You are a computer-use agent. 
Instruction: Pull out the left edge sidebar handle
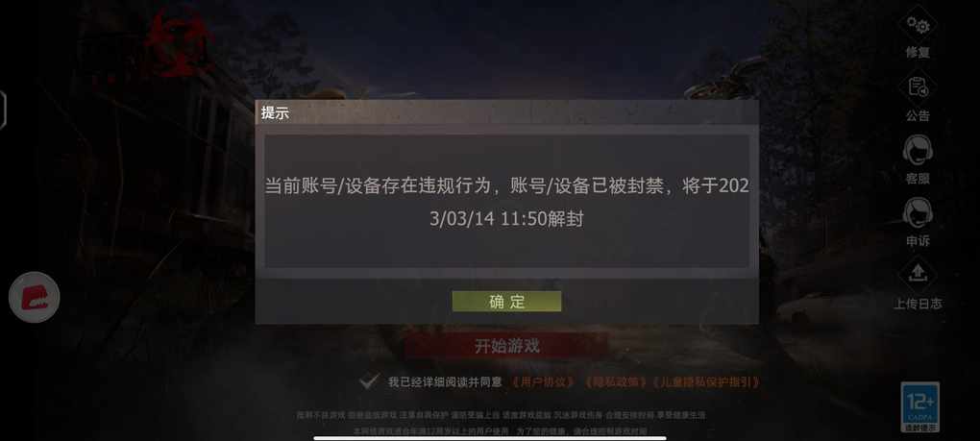click(x=3, y=110)
